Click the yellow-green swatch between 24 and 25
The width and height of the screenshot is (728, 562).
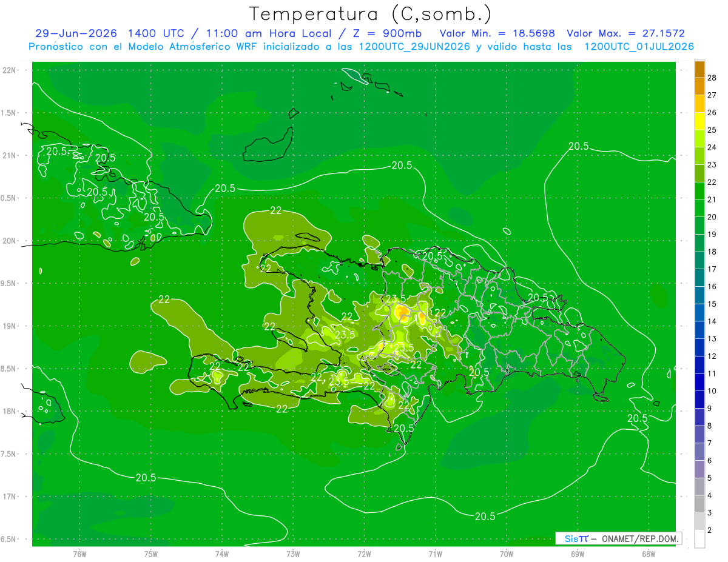coord(699,138)
